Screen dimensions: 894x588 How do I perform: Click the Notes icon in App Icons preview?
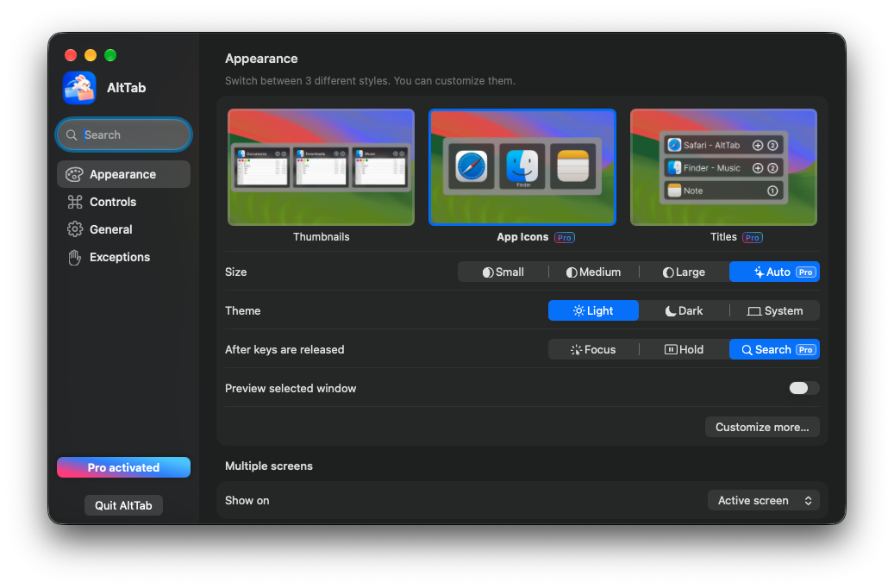572,166
